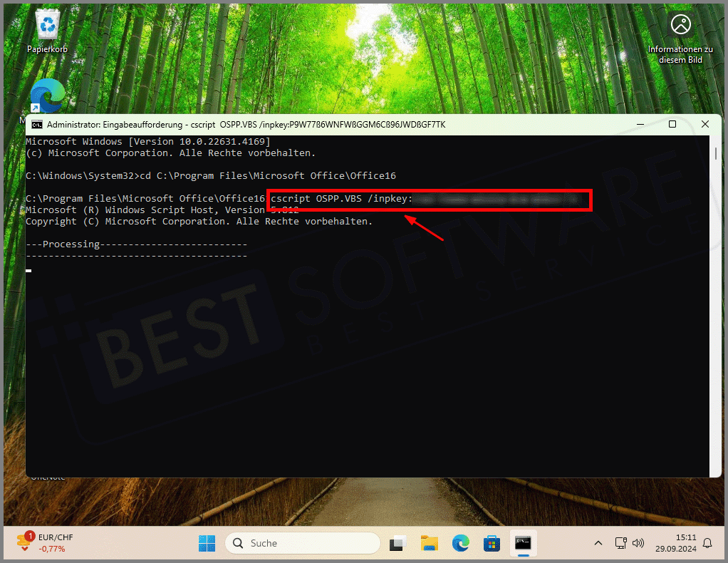This screenshot has width=728, height=563.
Task: Click the volume speaker icon
Action: (638, 543)
